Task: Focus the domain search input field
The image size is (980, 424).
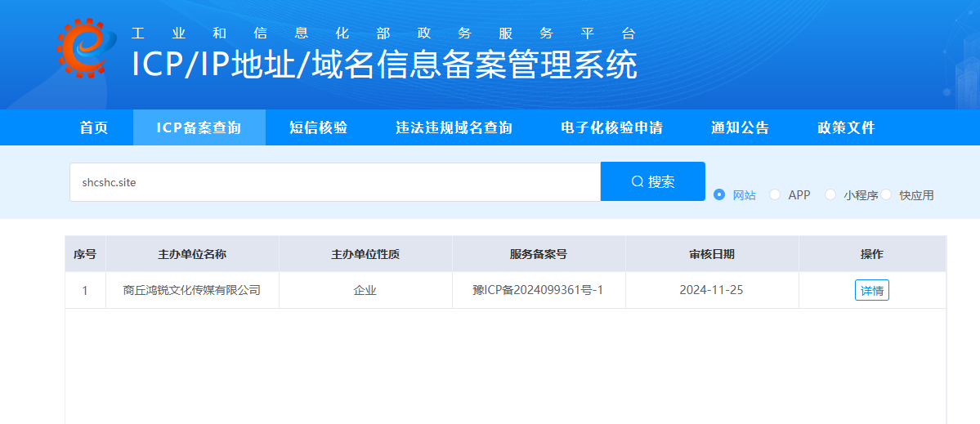Action: [335, 182]
